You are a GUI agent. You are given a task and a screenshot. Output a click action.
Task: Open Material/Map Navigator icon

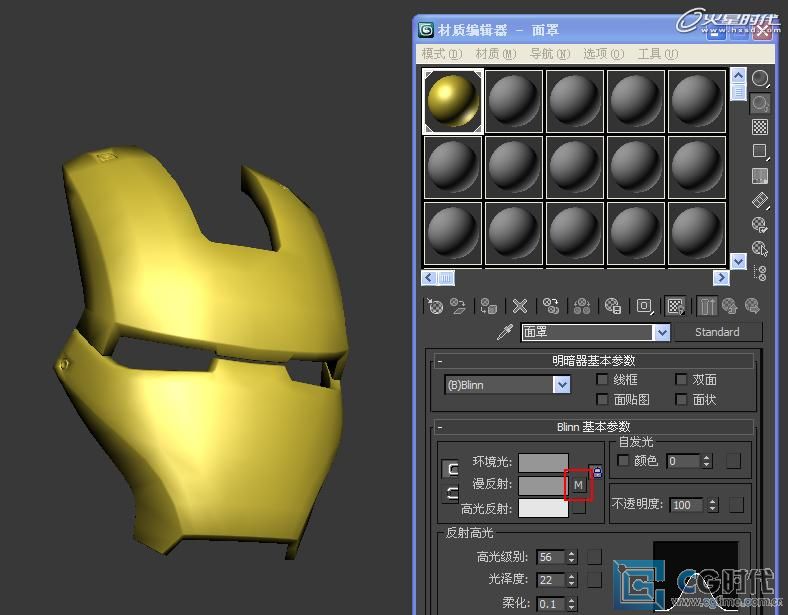coord(760,273)
